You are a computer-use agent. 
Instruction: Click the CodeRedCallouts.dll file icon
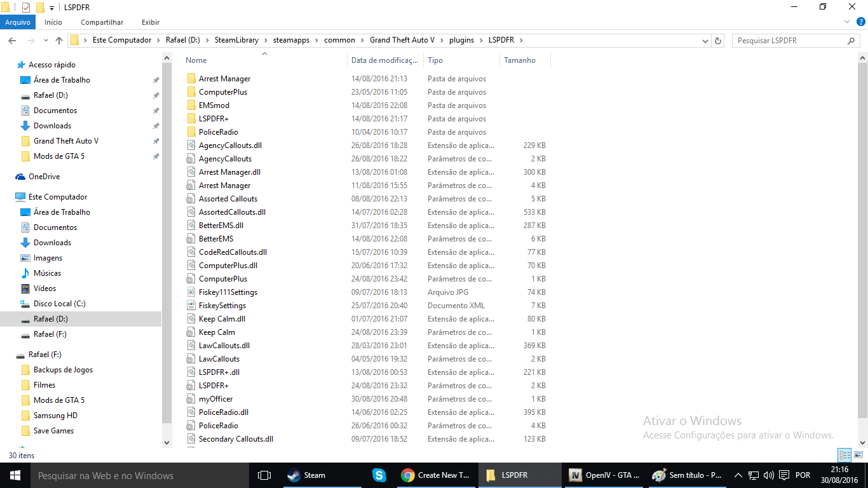pos(192,252)
